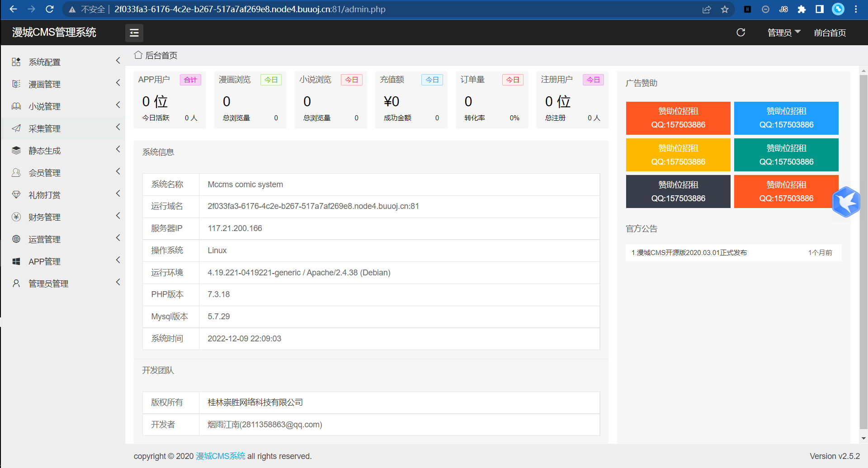Click the refresh icon in top header
Image resolution: width=868 pixels, height=468 pixels.
[741, 33]
